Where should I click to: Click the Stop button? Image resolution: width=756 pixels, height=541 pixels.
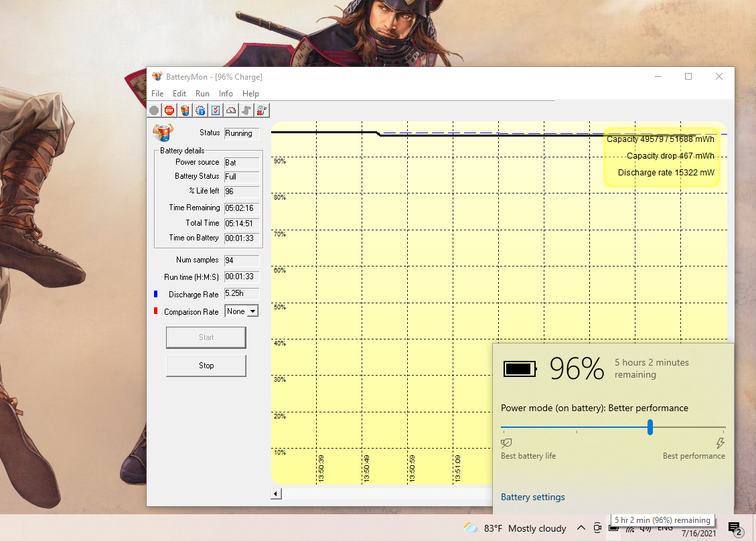click(x=206, y=366)
